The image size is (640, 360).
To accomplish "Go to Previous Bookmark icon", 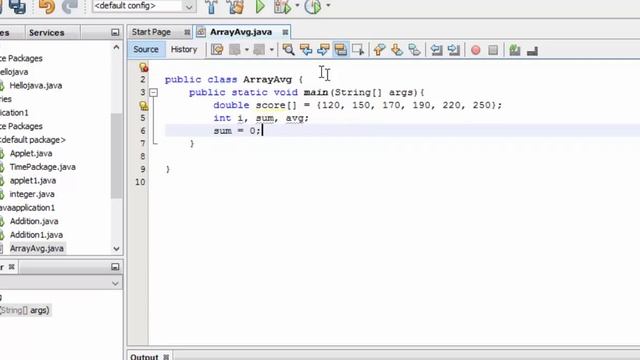I will click(380, 50).
